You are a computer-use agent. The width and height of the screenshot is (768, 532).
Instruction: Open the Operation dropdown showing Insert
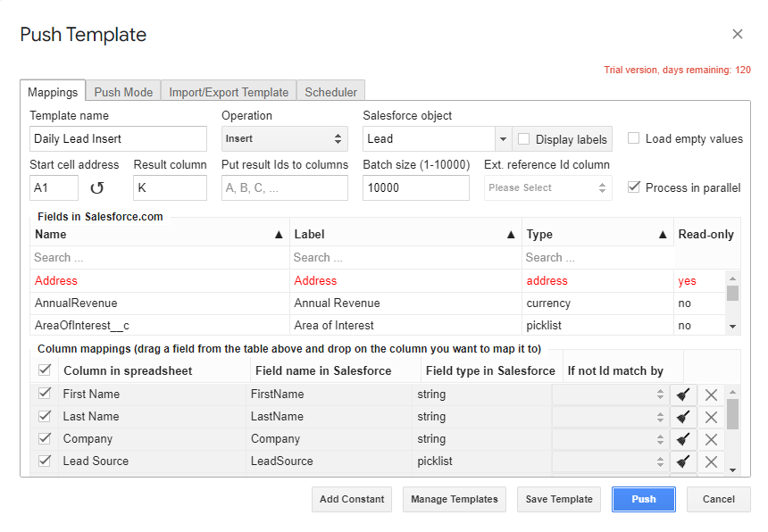click(x=284, y=138)
